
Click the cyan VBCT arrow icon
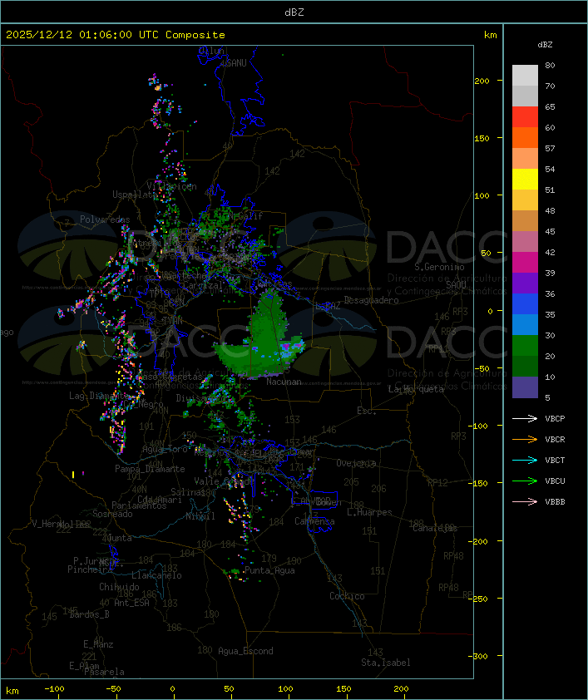tap(525, 461)
